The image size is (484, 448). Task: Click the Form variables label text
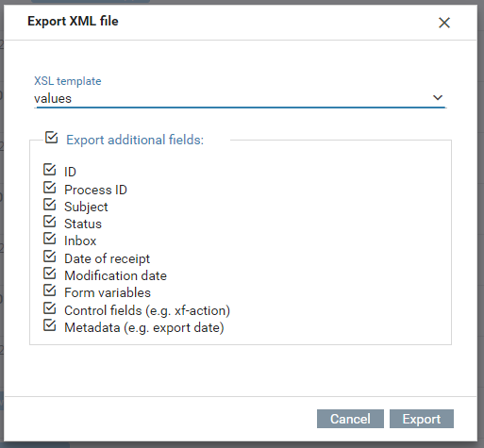point(108,292)
